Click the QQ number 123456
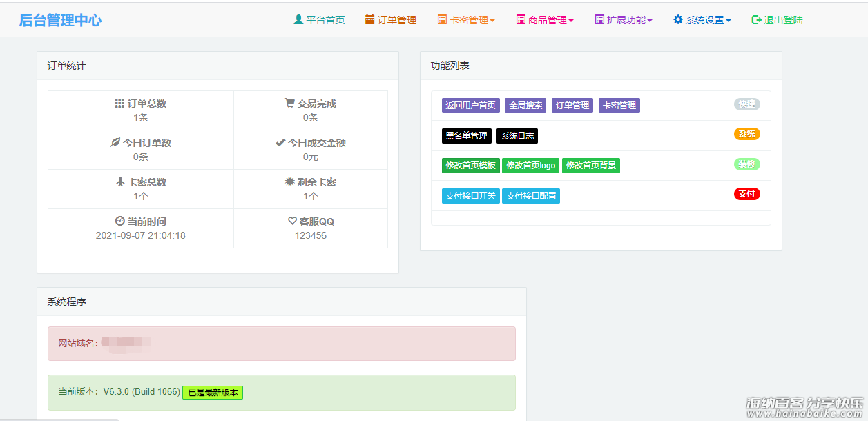Image resolution: width=868 pixels, height=421 pixels. click(311, 235)
